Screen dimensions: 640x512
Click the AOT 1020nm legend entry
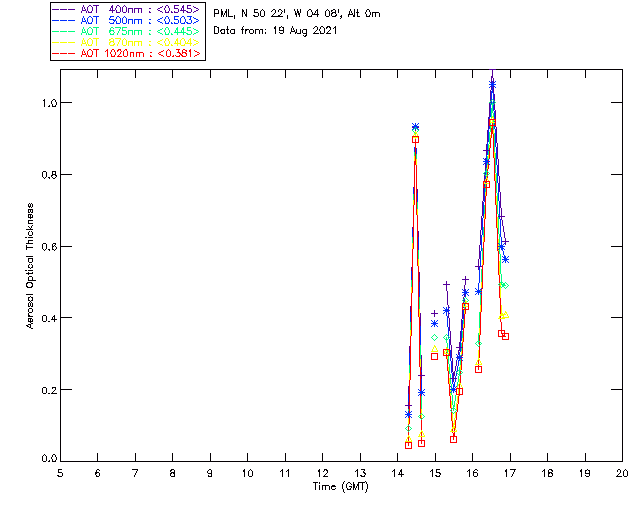pos(126,53)
